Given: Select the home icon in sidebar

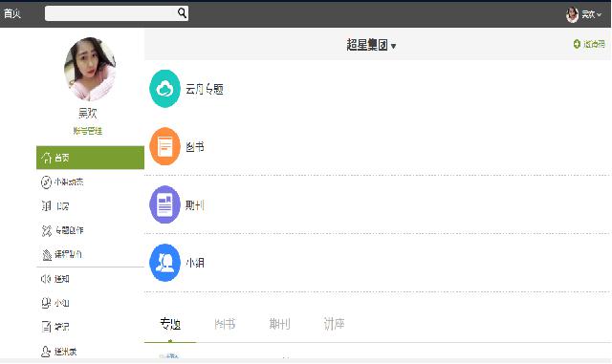Looking at the screenshot, I should 47,158.
